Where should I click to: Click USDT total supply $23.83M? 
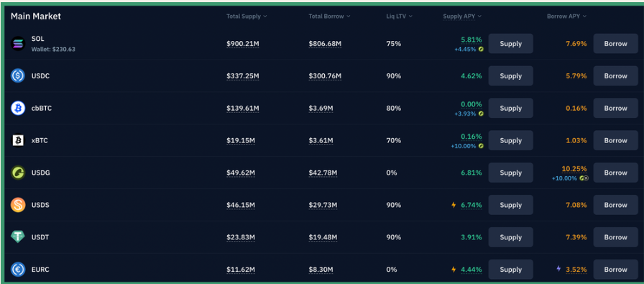pyautogui.click(x=241, y=237)
